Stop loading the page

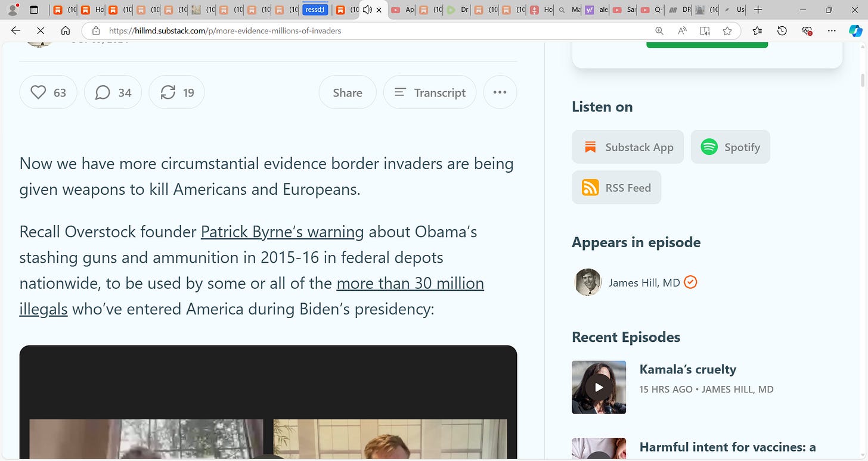[41, 30]
